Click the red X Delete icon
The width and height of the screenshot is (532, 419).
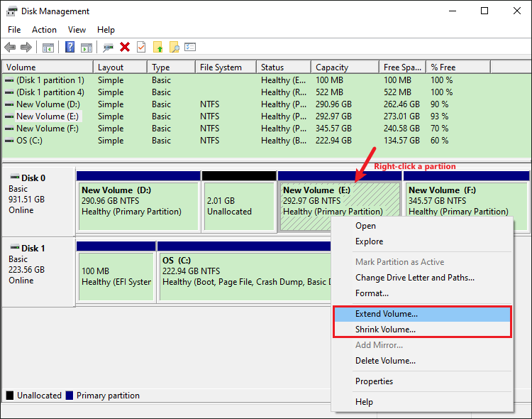(125, 47)
